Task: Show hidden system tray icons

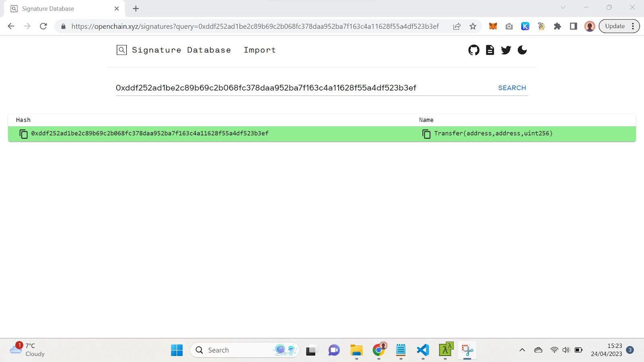Action: 522,350
